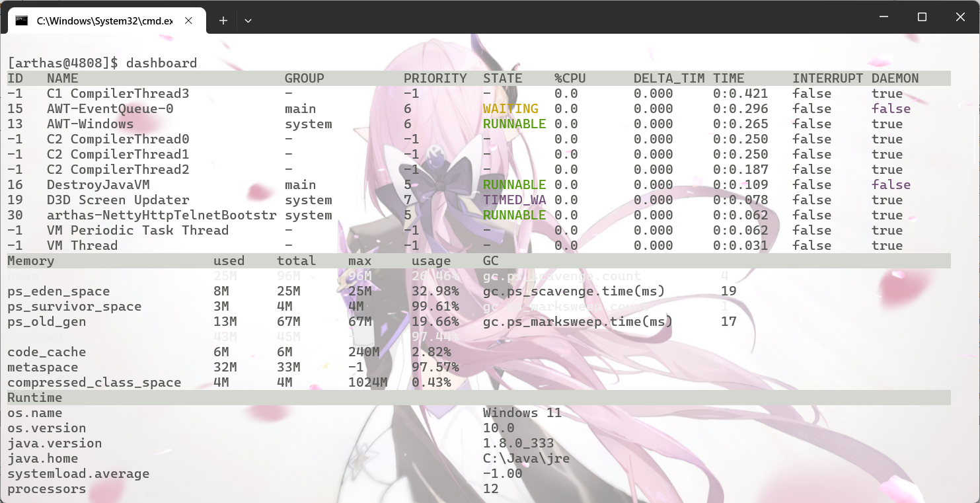Click the 'os.version' label

click(47, 428)
